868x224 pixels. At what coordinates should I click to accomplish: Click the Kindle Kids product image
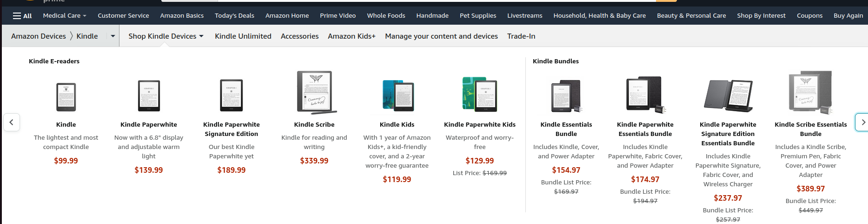tap(398, 96)
